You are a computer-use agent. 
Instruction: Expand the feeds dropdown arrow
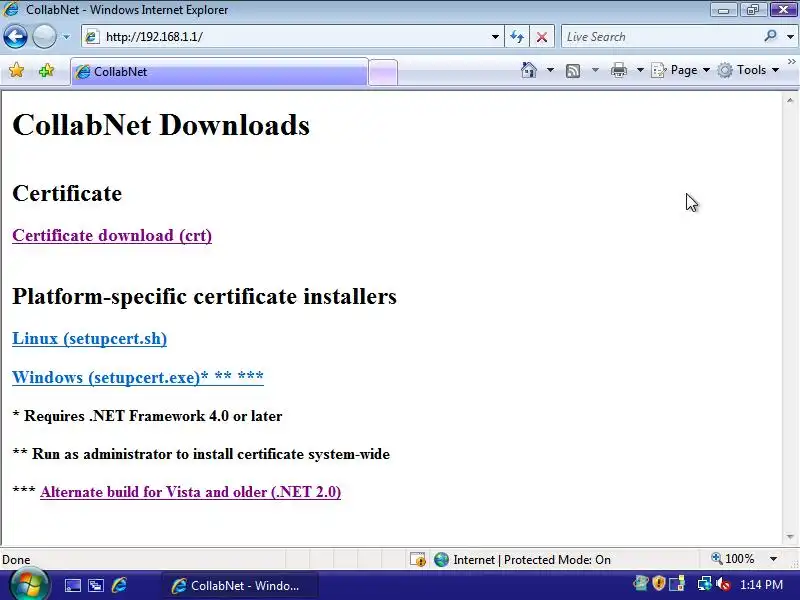595,70
